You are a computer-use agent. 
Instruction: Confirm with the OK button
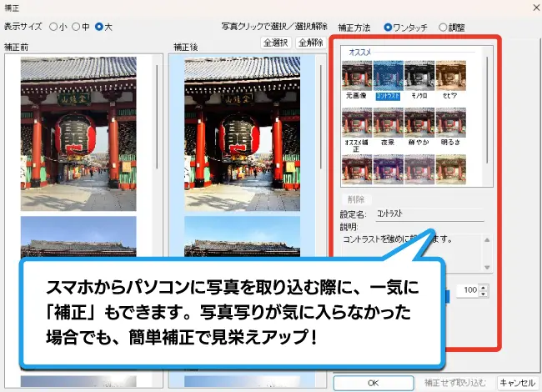pos(374,383)
